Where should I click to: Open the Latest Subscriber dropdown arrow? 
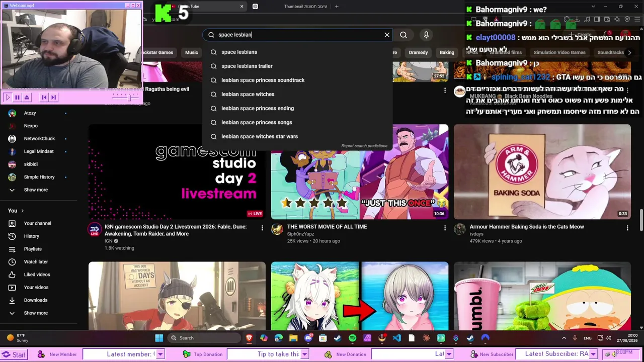593,354
